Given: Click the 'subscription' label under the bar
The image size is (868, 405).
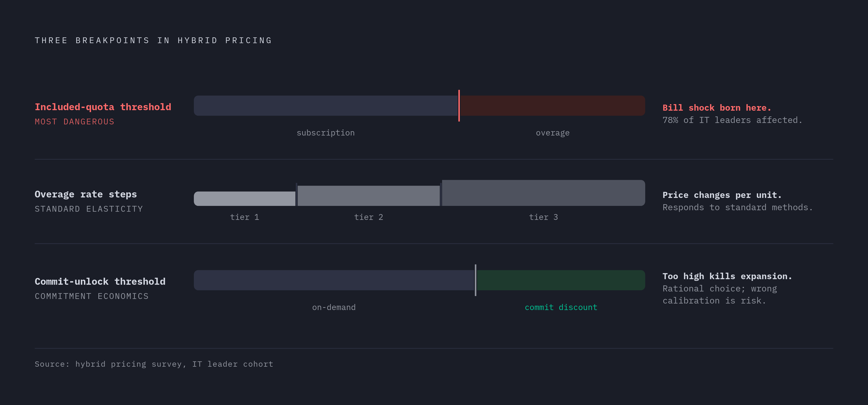Looking at the screenshot, I should point(325,133).
